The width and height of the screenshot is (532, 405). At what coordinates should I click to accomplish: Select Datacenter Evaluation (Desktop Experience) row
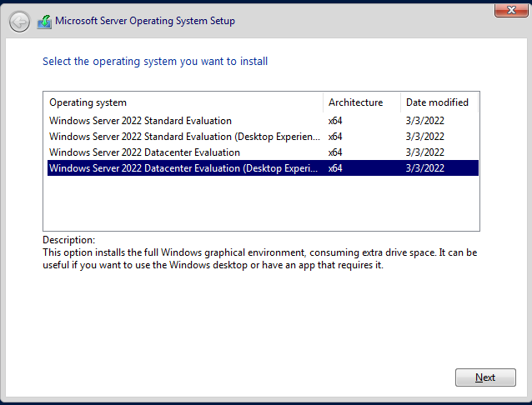[263, 167]
